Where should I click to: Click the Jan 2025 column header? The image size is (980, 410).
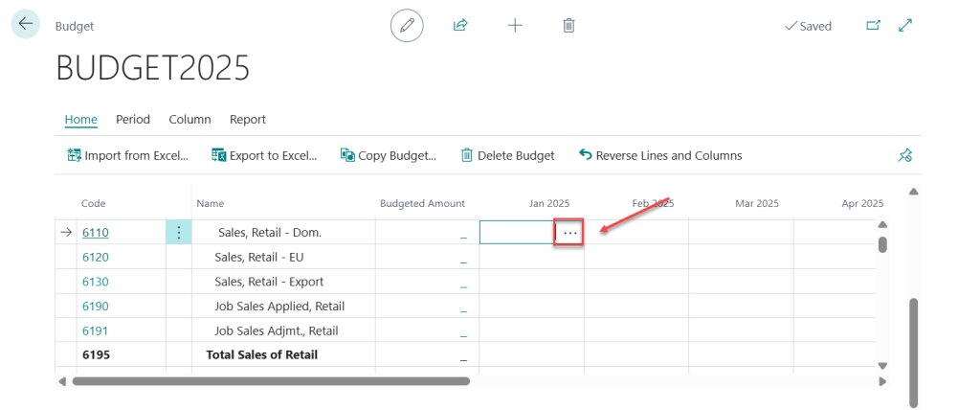[x=549, y=203]
